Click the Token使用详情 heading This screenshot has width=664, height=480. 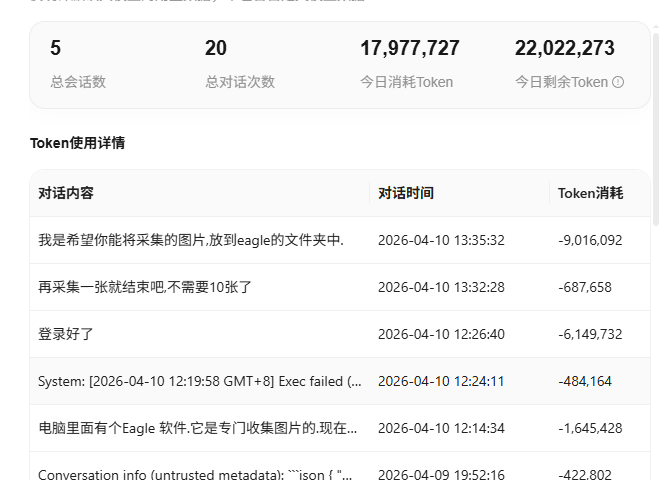point(77,143)
